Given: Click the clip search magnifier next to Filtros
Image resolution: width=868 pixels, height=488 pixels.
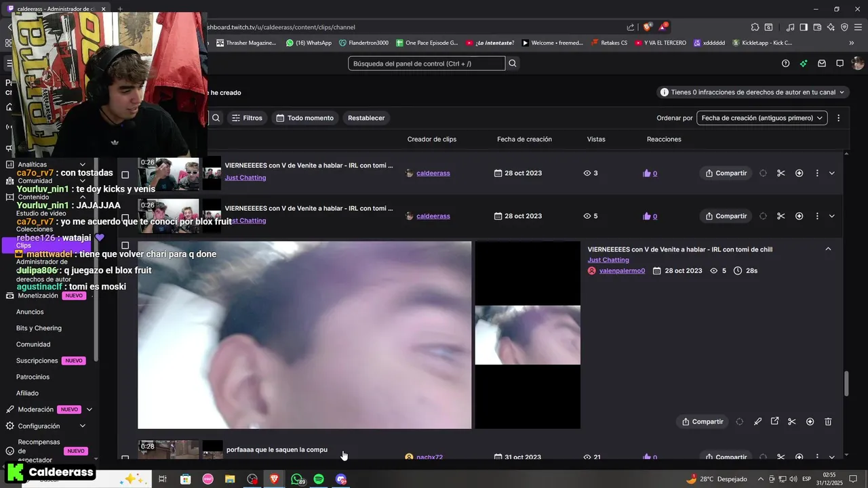Looking at the screenshot, I should [216, 118].
